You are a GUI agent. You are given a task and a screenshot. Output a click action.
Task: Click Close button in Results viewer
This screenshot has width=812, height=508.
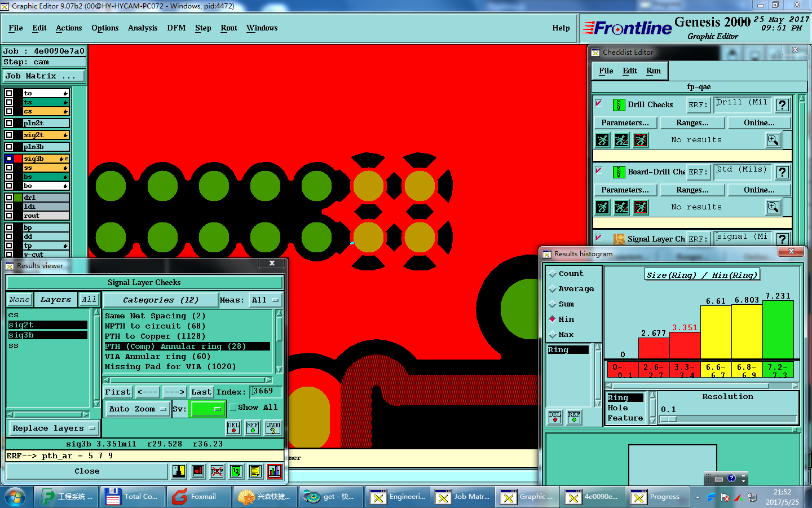point(87,471)
